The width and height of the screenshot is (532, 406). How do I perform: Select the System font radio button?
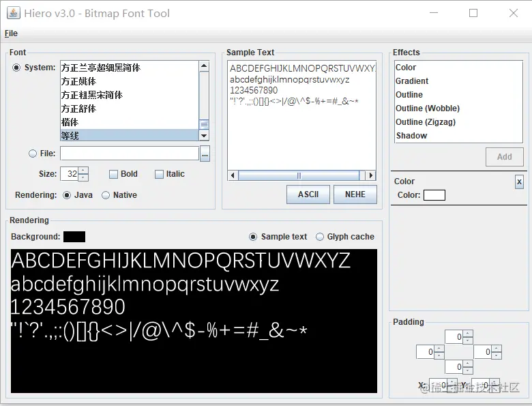point(16,68)
